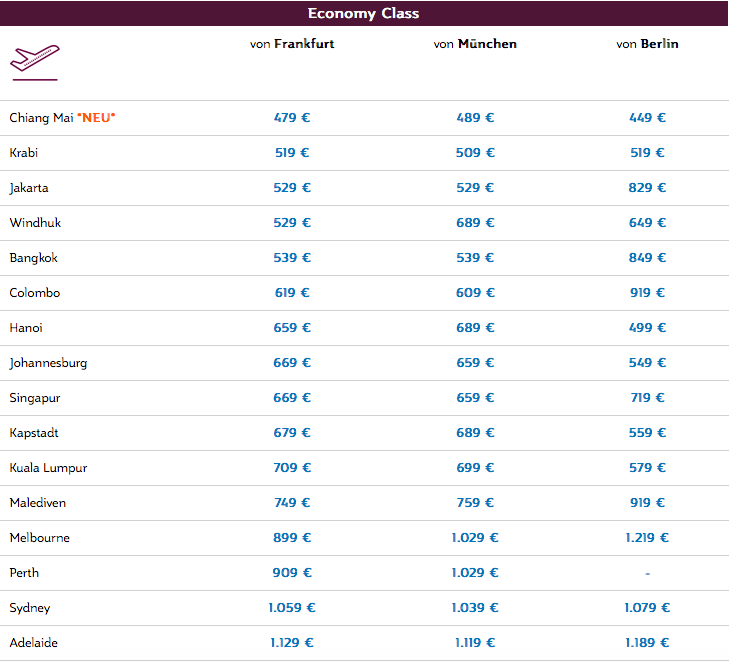
Task: Choose the 1.219 € Melbourne fare from Berlin
Action: pyautogui.click(x=647, y=538)
